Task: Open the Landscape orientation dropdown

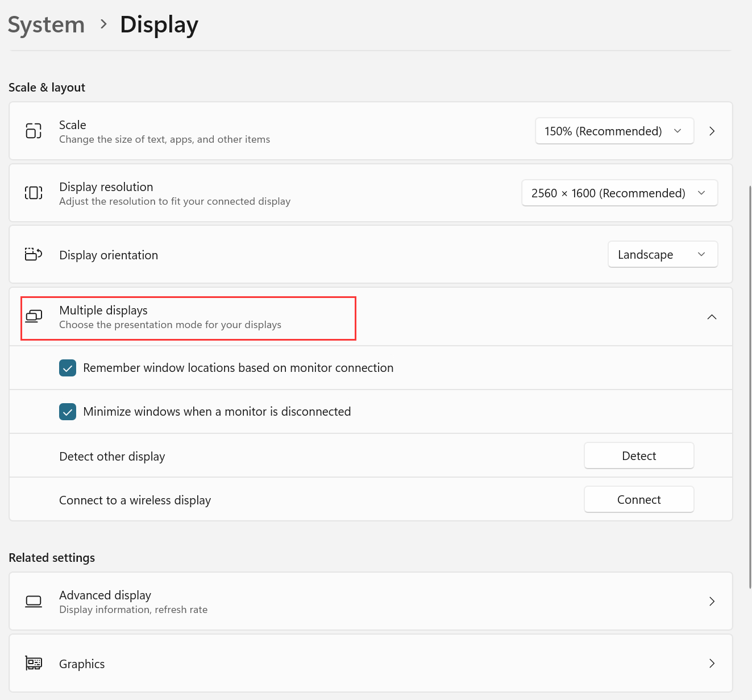Action: [x=663, y=254]
